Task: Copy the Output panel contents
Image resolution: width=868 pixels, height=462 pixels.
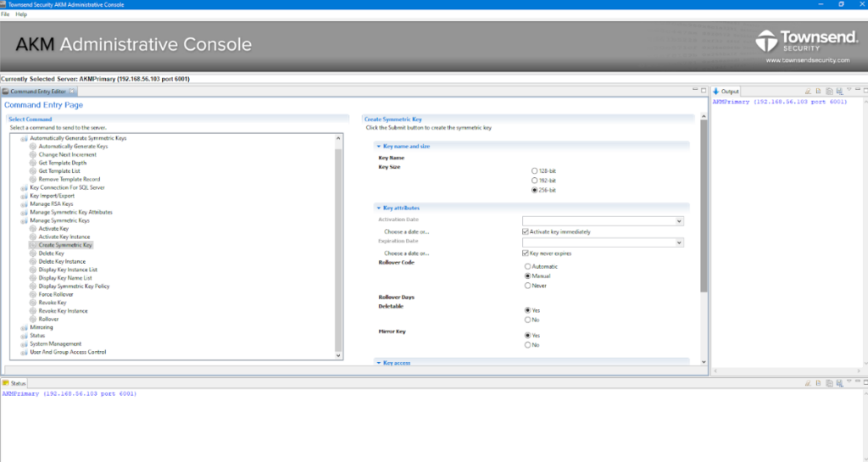Action: tap(829, 92)
